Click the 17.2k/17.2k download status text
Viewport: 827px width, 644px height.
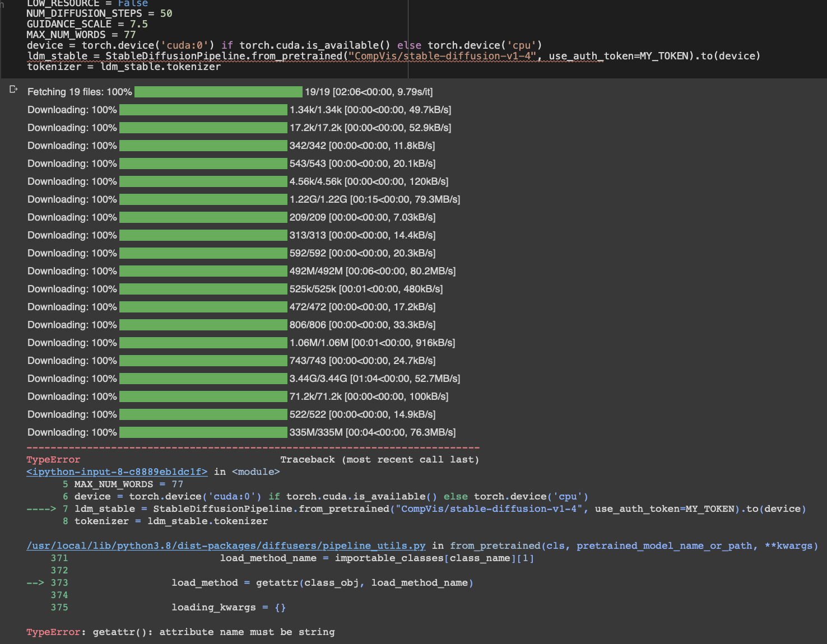click(x=370, y=128)
